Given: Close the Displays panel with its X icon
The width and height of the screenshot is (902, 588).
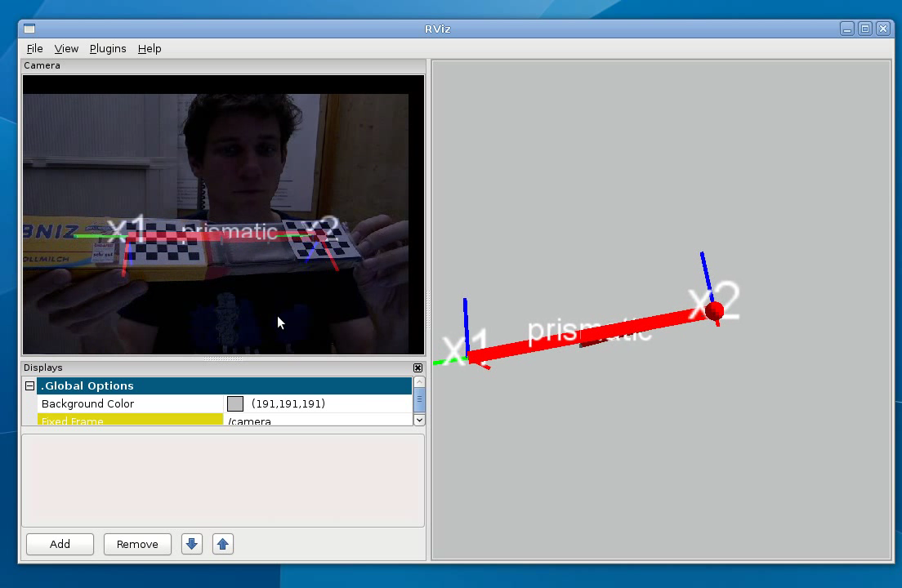Looking at the screenshot, I should coord(418,368).
